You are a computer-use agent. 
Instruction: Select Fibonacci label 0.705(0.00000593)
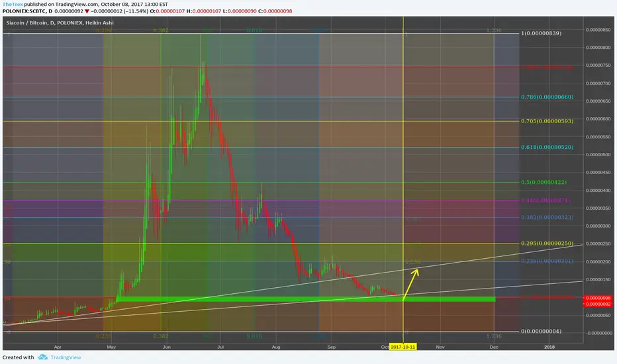pyautogui.click(x=547, y=121)
